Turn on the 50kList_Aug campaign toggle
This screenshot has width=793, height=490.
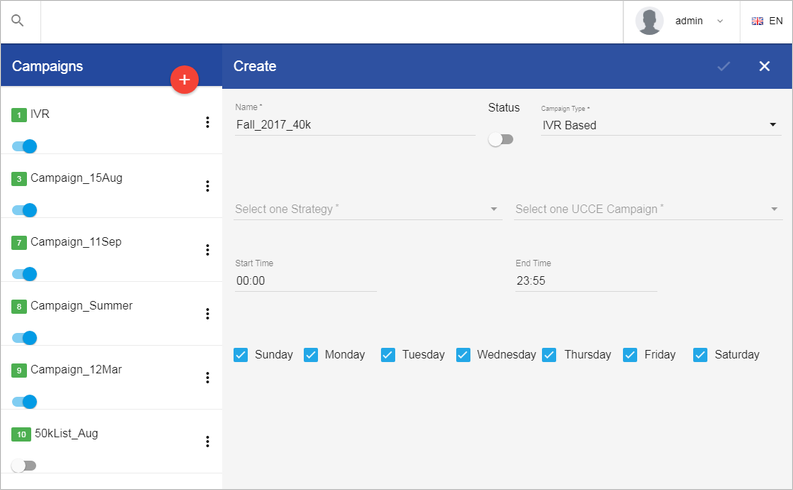tap(23, 465)
